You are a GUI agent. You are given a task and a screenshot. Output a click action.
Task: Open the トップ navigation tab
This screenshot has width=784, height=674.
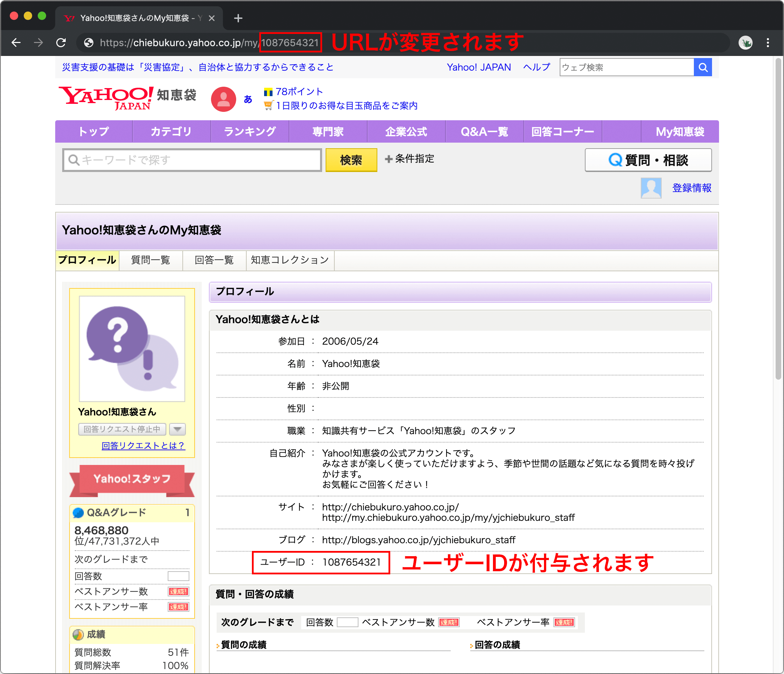[94, 131]
